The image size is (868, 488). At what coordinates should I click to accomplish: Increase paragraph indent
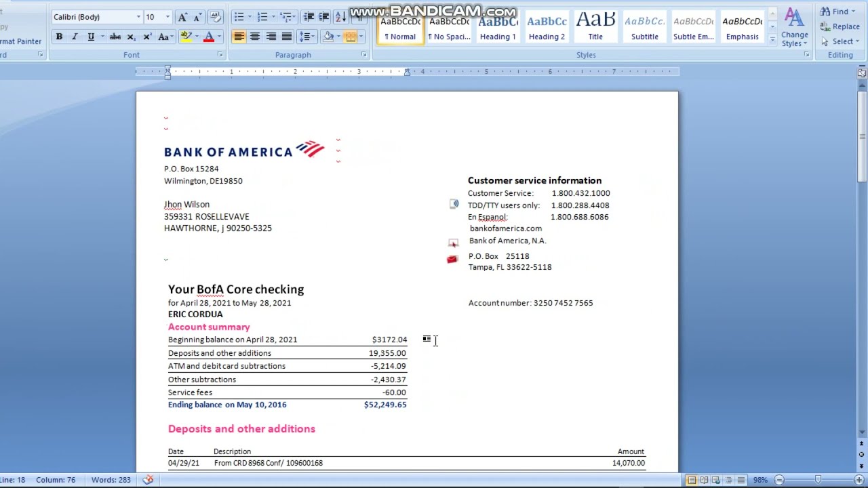324,17
